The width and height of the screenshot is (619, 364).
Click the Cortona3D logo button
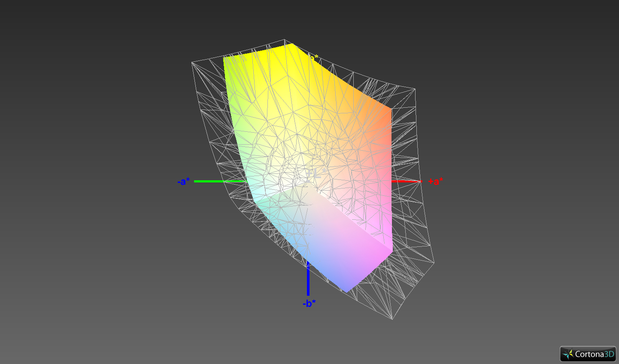(x=588, y=354)
